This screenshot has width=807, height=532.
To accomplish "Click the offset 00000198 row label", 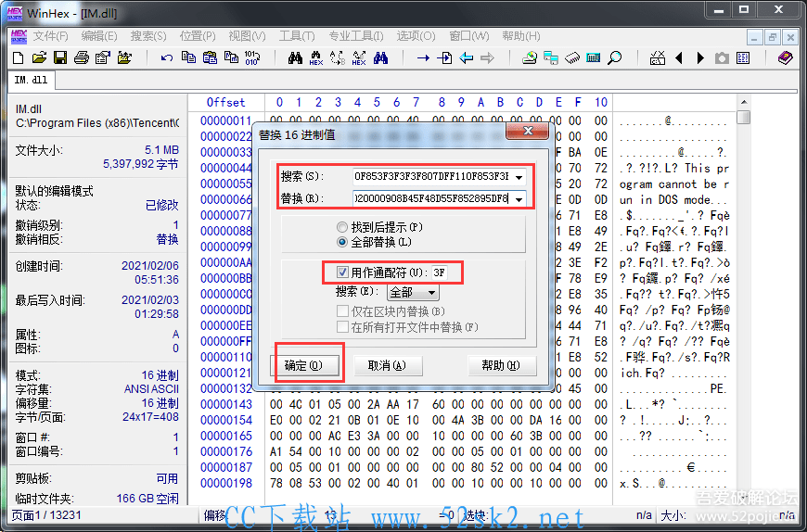I will coord(226,483).
